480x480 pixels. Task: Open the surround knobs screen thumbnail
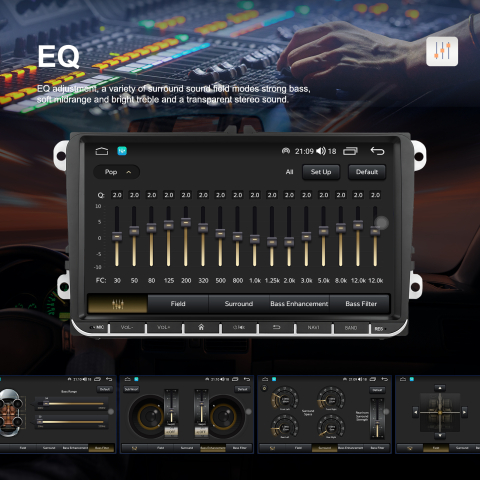click(325, 414)
